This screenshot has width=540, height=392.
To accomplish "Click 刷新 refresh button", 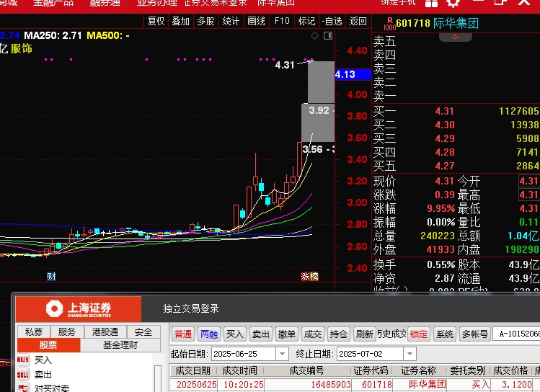I will (364, 334).
